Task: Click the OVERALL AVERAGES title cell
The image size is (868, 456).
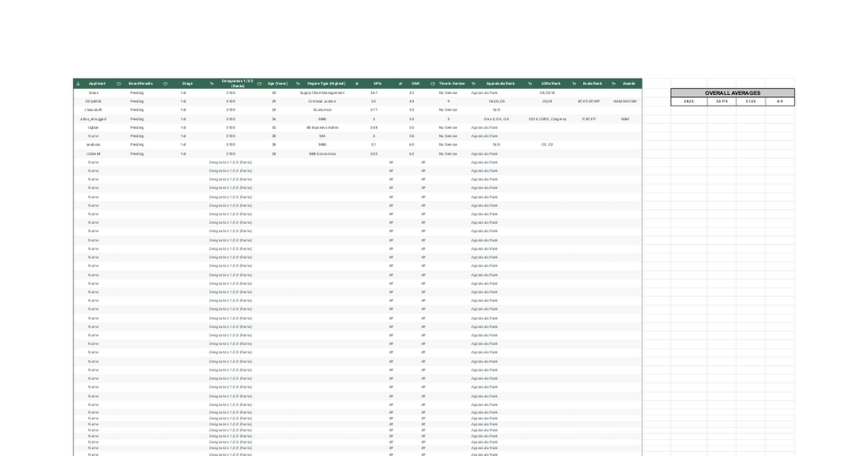Action: coord(732,93)
